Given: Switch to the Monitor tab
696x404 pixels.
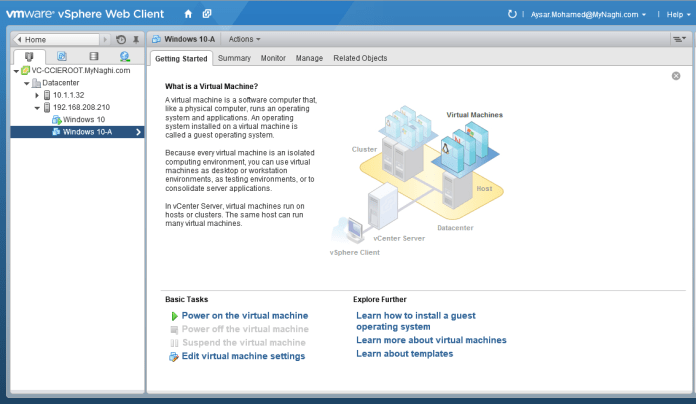Looking at the screenshot, I should point(273,58).
